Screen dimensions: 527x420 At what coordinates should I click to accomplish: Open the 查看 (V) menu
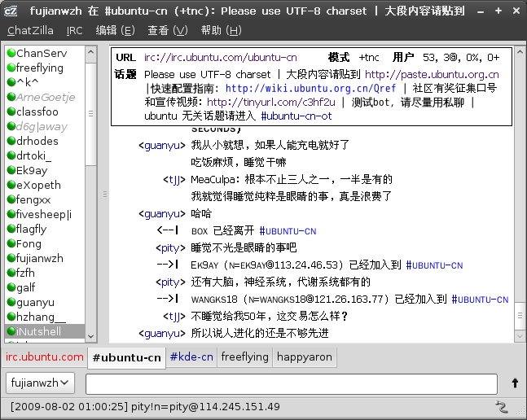point(168,31)
